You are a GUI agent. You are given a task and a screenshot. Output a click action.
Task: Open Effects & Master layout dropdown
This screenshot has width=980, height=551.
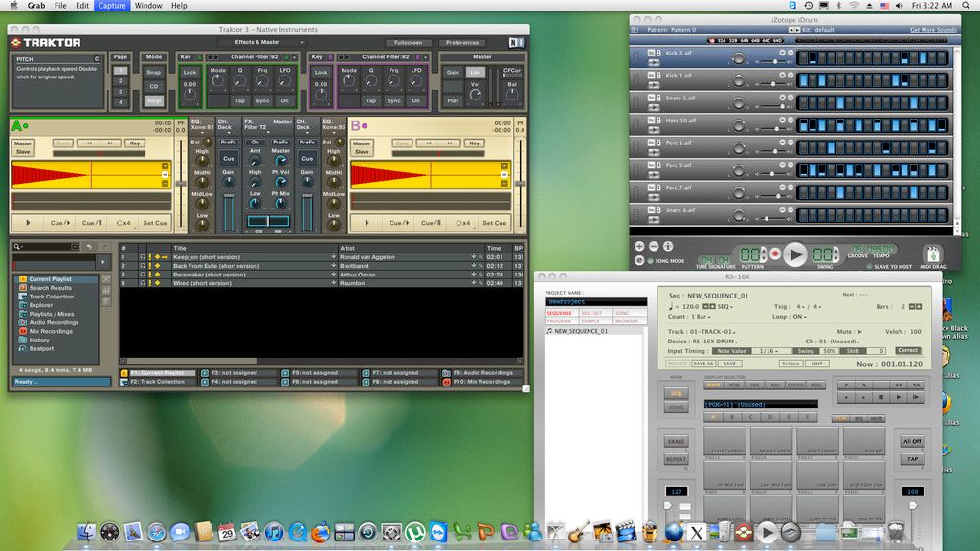pos(261,42)
